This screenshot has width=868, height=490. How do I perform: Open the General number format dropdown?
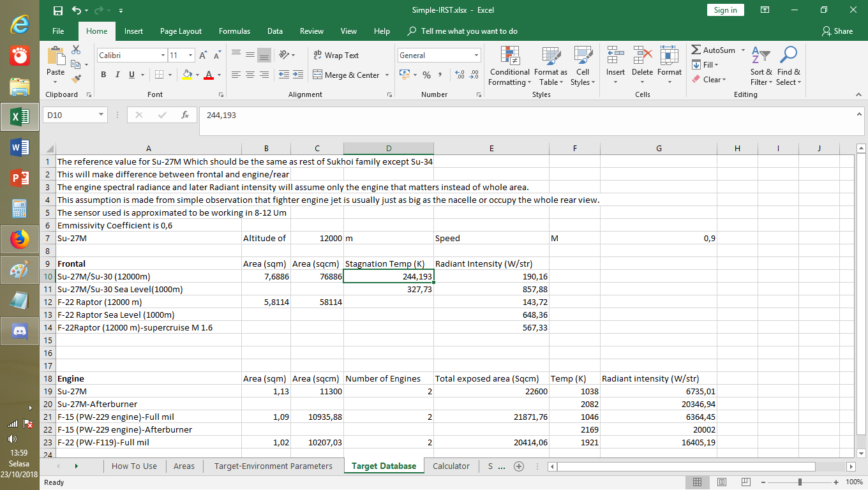click(476, 56)
